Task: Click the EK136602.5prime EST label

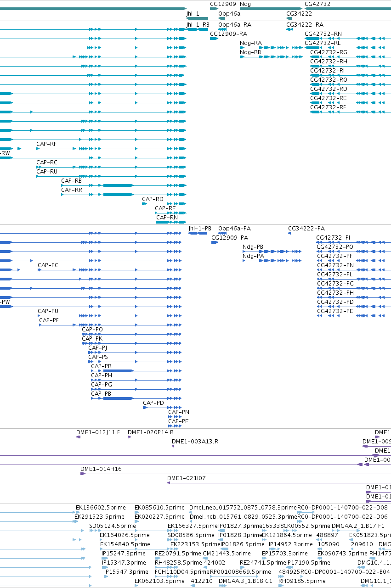Action: coord(100,508)
